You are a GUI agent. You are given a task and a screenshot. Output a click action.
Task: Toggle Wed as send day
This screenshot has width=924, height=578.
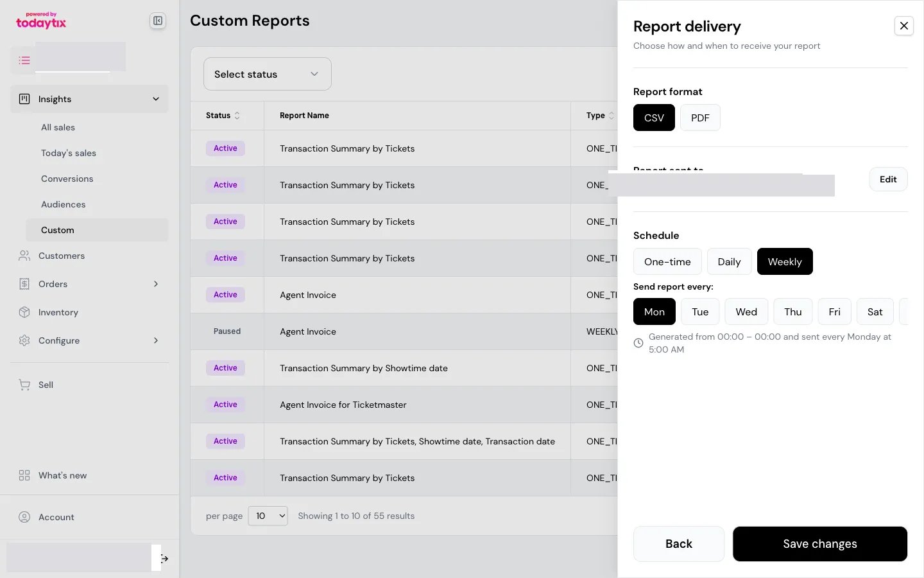click(x=746, y=311)
